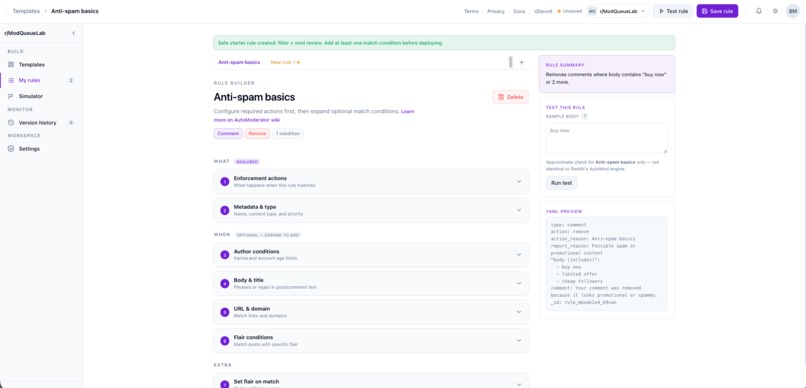Viewport: 806px width, 388px height.
Task: Open Simulator in the sidebar
Action: click(41, 96)
